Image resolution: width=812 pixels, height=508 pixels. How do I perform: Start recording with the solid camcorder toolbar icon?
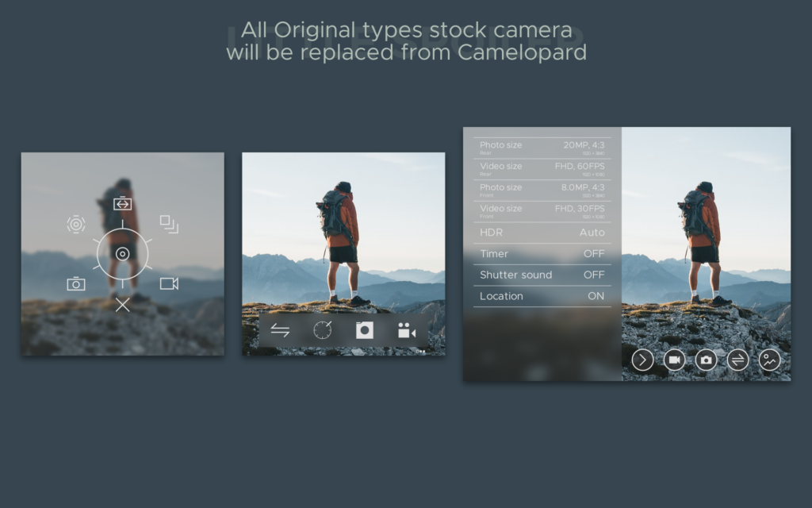click(x=407, y=330)
